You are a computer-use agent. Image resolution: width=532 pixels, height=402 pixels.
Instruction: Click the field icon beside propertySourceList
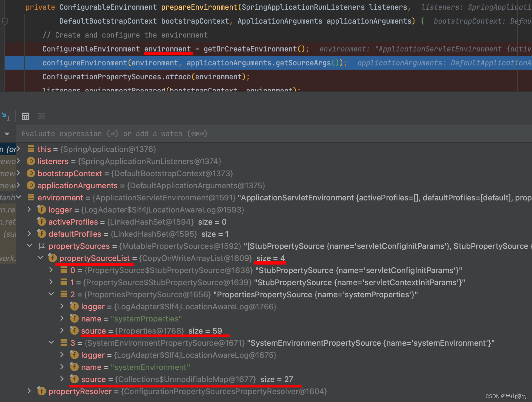52,258
